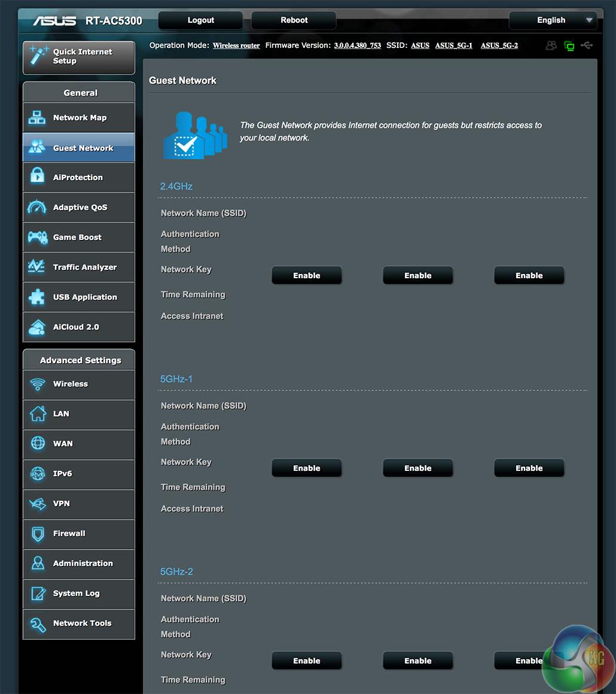Open the Traffic Analyzer menu item
The width and height of the screenshot is (616, 694).
(x=79, y=267)
